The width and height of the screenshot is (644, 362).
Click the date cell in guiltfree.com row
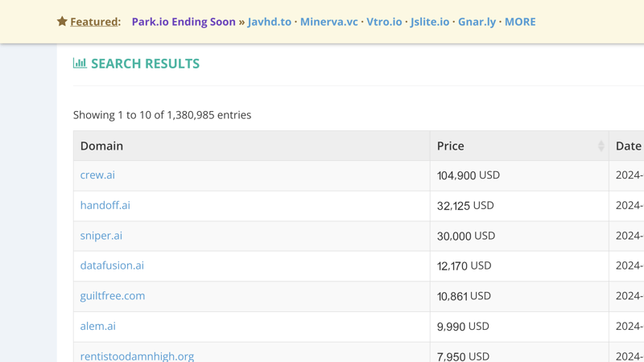627,296
